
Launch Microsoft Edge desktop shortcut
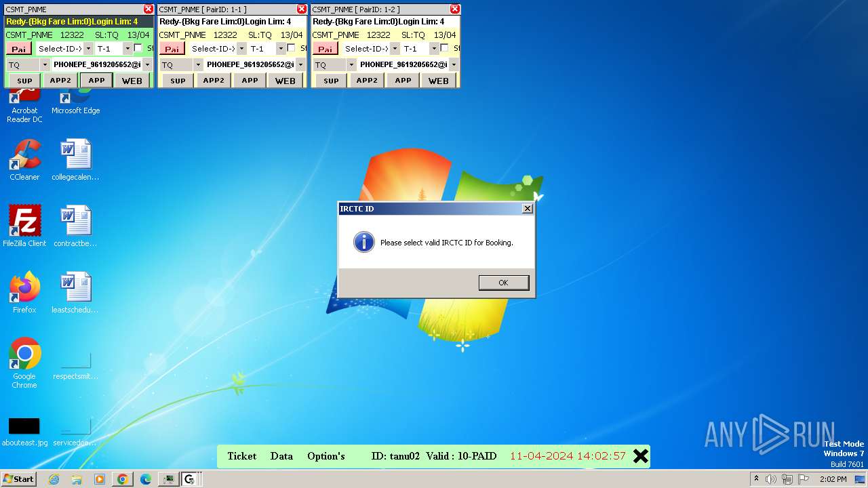[x=75, y=102]
